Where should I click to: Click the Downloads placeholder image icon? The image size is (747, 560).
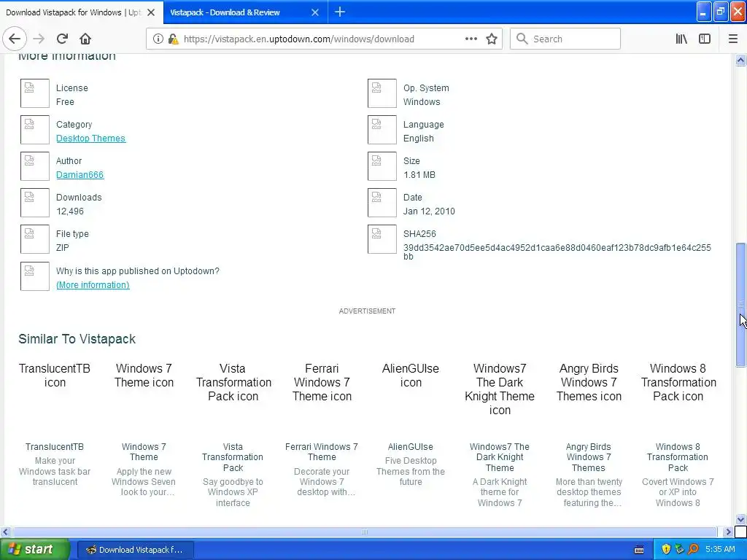(35, 203)
